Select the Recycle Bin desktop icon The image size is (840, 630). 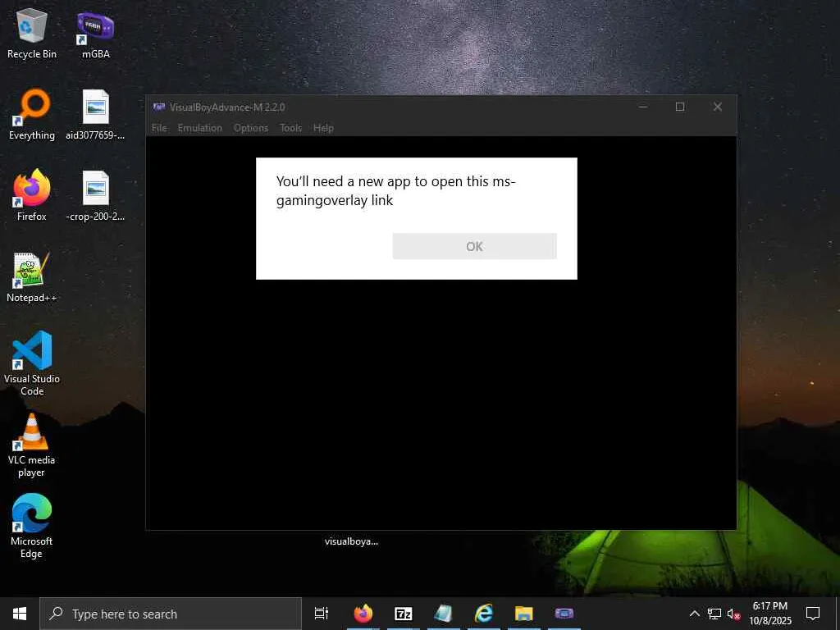click(32, 33)
